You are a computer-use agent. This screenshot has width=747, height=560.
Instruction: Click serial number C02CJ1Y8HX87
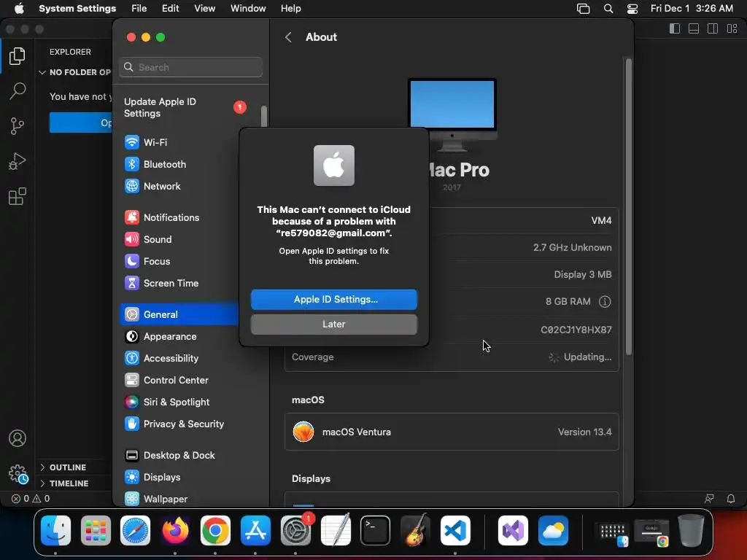(x=576, y=330)
